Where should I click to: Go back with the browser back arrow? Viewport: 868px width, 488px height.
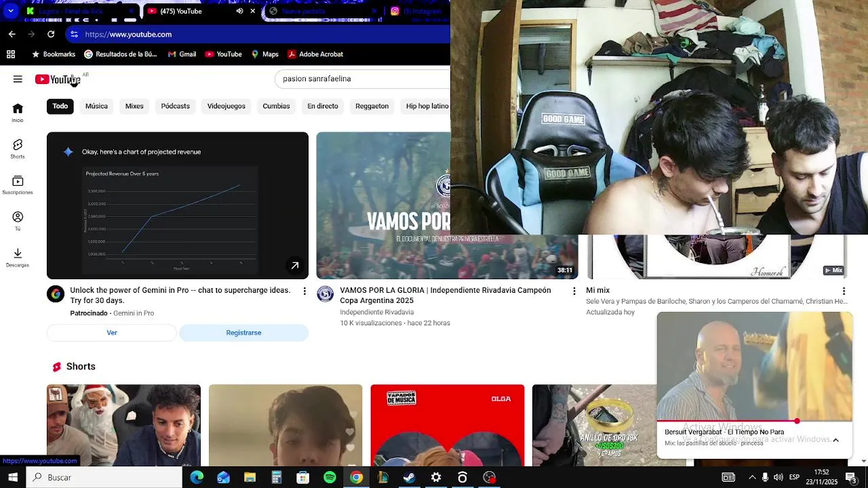(12, 34)
